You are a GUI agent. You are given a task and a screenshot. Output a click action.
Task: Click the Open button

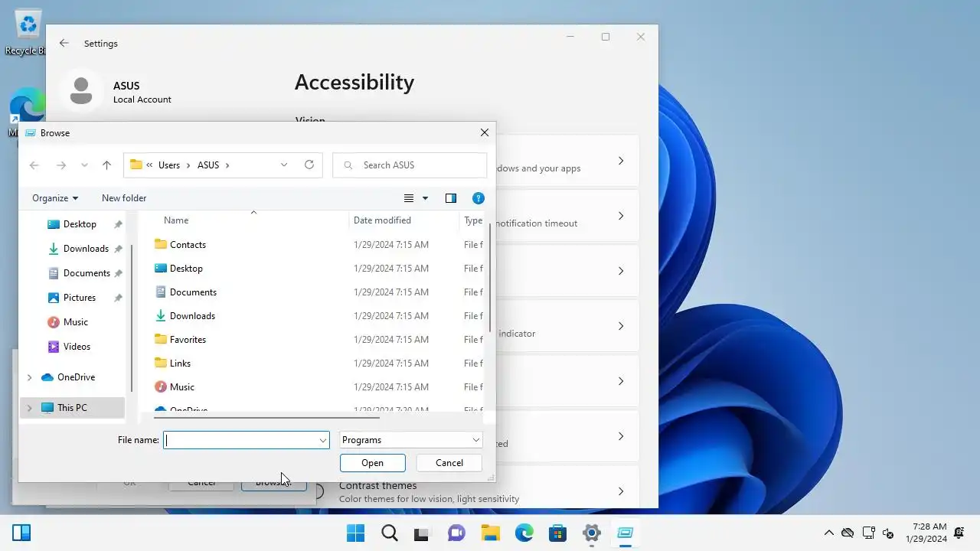[x=373, y=463]
